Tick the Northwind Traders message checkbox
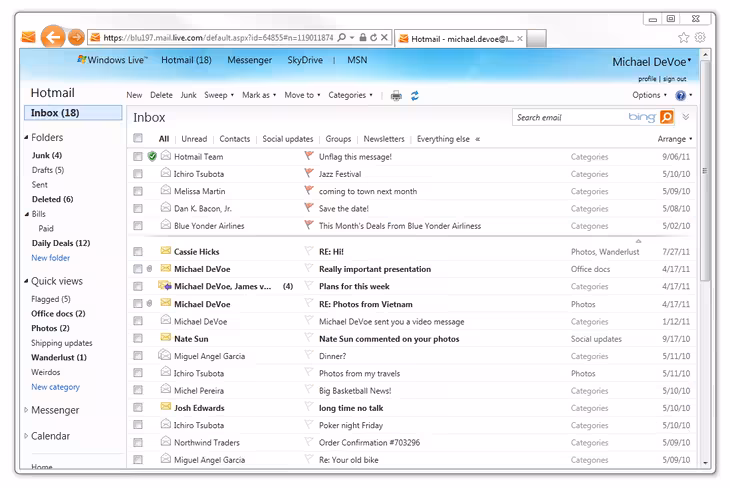 (137, 442)
